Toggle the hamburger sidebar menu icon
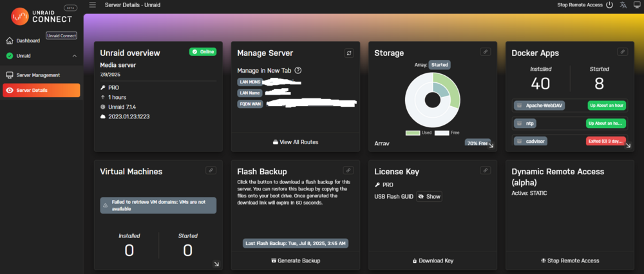The image size is (644, 274). tap(92, 5)
